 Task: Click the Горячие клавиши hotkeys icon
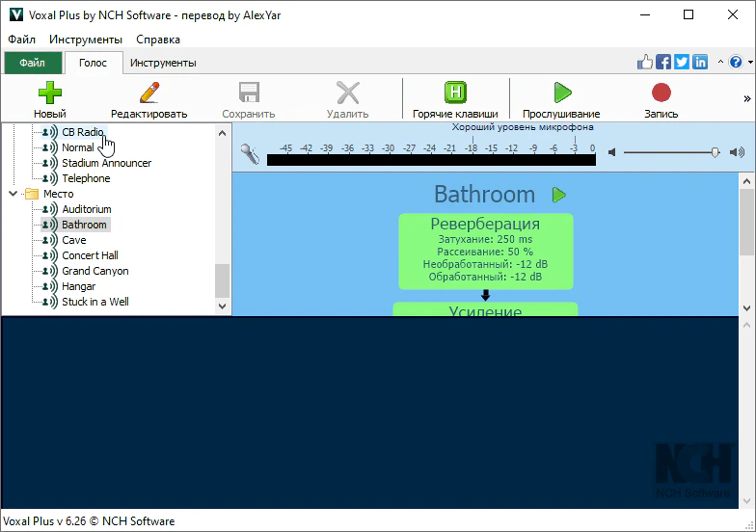pos(455,93)
